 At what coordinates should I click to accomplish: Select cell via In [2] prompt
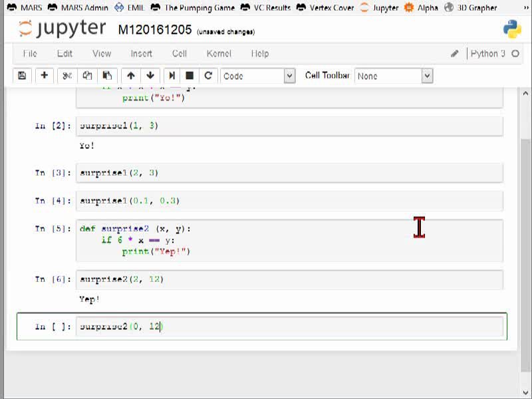point(53,126)
